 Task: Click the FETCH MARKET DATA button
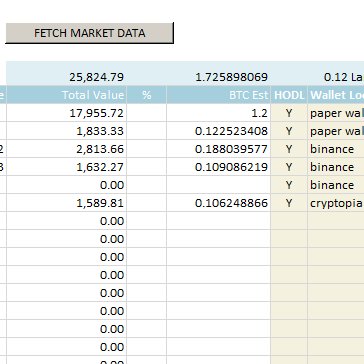tap(90, 33)
